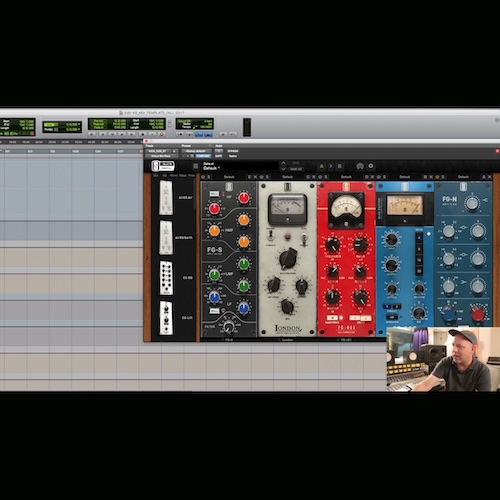Viewport: 500px width, 500px height.
Task: Switch to the EQ browser tab
Action: pyautogui.click(x=164, y=175)
